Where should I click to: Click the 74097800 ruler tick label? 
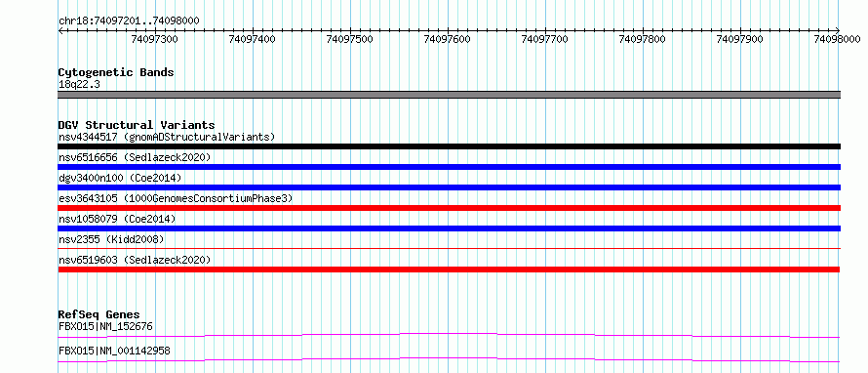point(642,39)
